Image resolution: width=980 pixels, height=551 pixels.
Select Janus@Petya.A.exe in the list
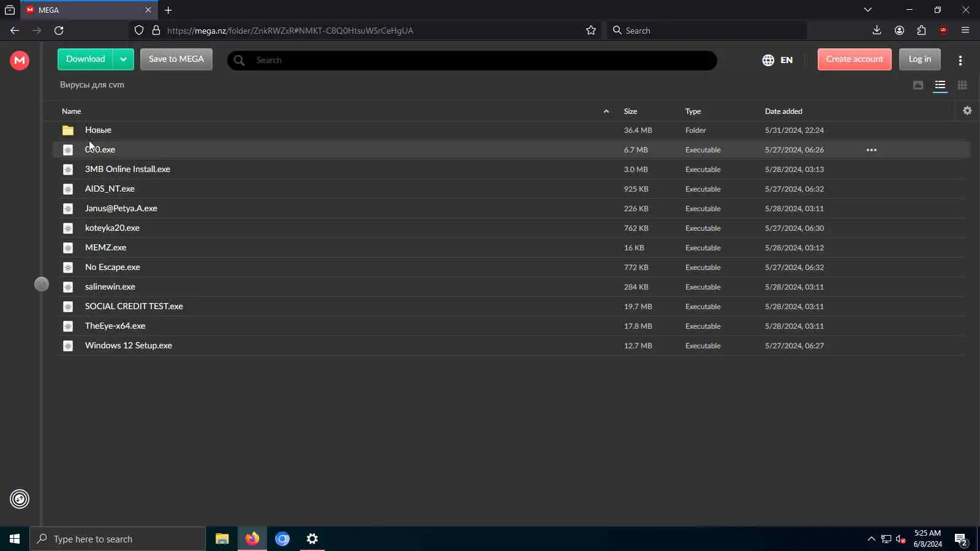pyautogui.click(x=511, y=208)
